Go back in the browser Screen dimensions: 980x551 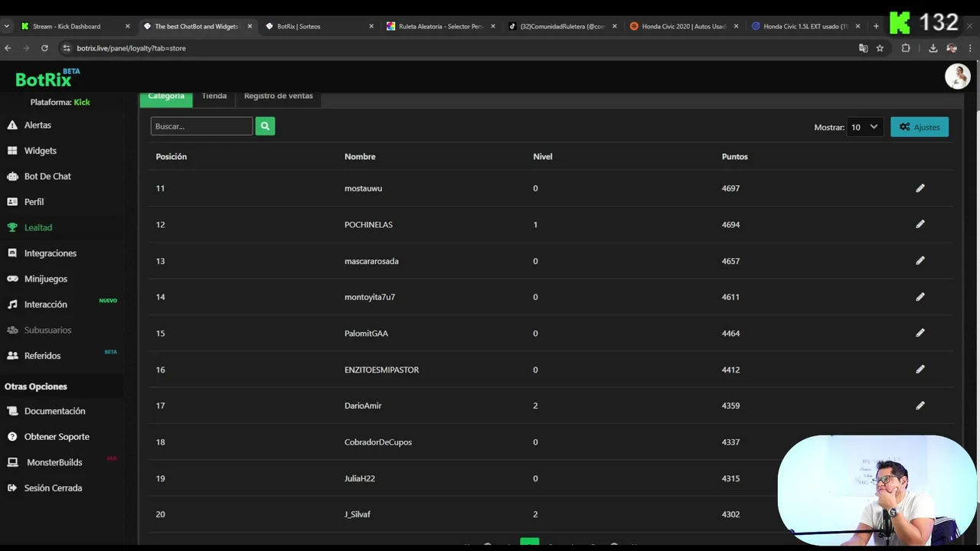click(x=8, y=48)
